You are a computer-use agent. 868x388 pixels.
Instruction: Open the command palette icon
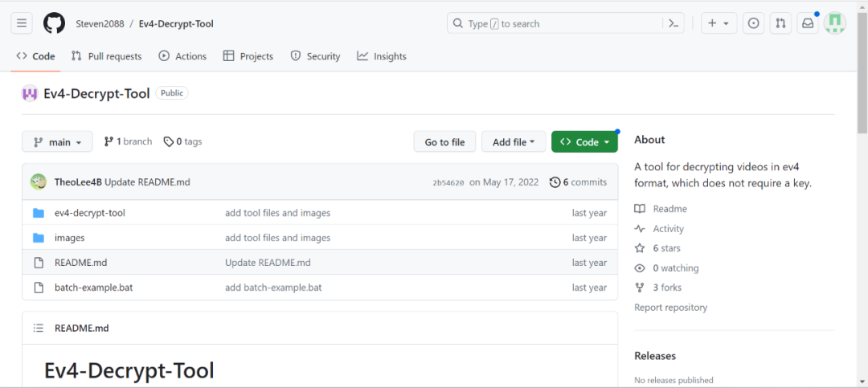tap(674, 23)
